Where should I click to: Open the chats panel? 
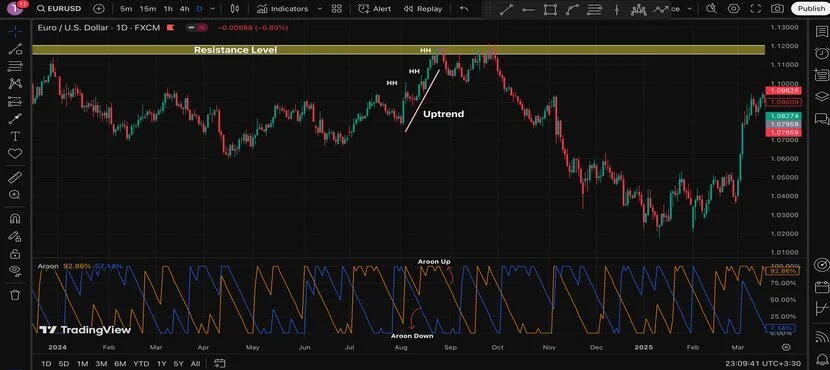822,118
